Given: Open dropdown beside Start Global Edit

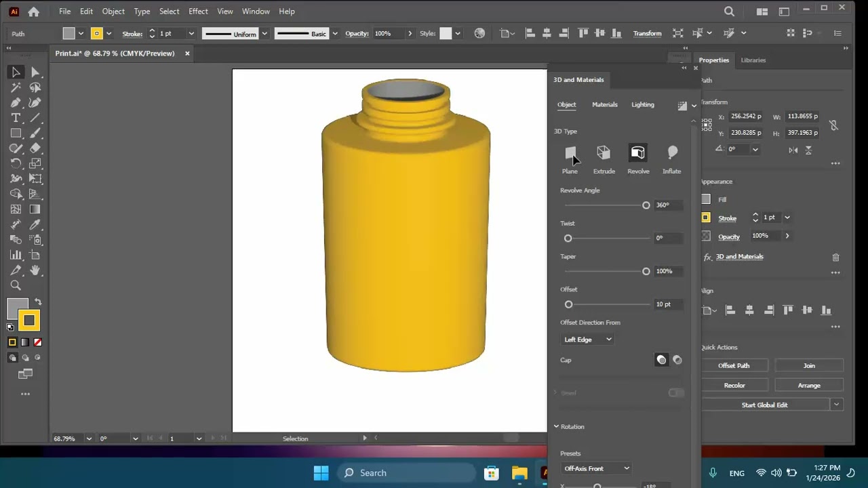Looking at the screenshot, I should pos(836,405).
